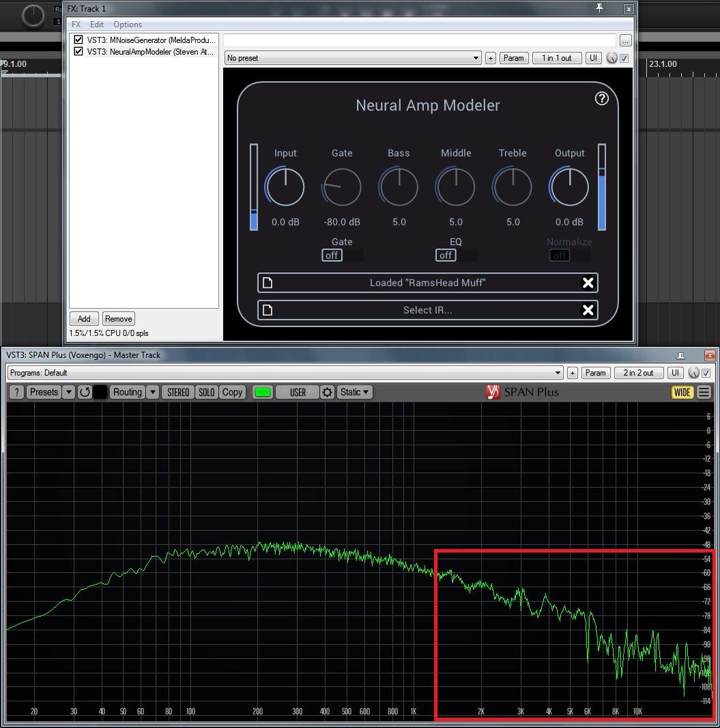Click the Select IR file field

[x=427, y=310]
